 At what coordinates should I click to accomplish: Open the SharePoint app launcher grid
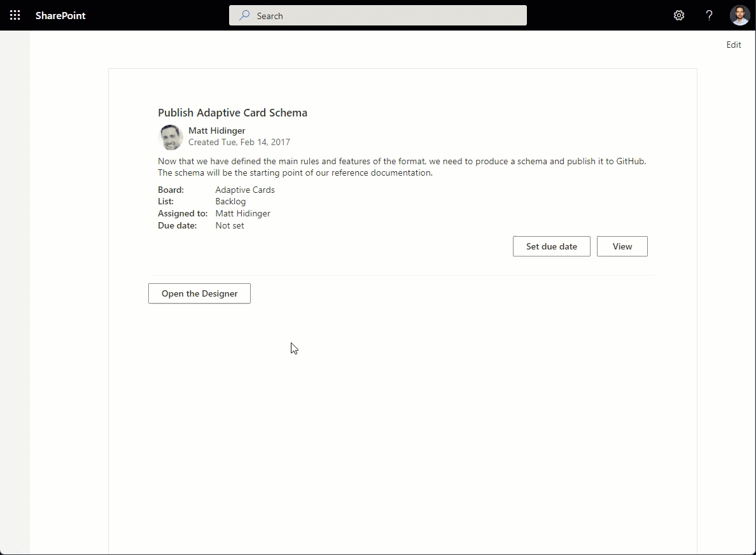15,15
